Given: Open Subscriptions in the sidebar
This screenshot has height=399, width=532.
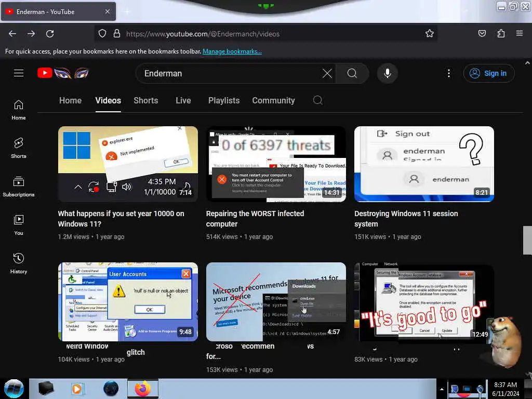Looking at the screenshot, I should tap(19, 187).
